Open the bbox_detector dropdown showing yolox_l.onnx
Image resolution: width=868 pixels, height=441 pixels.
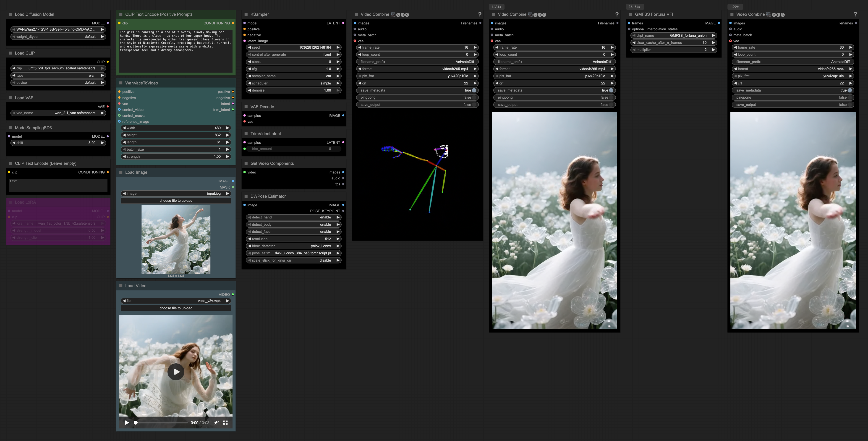coord(293,246)
